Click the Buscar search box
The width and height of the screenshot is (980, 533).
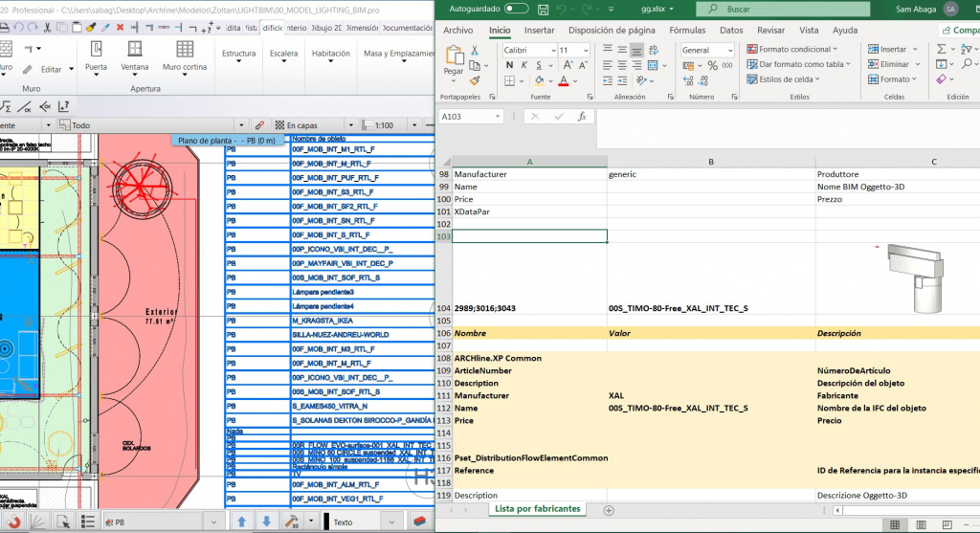(764, 9)
